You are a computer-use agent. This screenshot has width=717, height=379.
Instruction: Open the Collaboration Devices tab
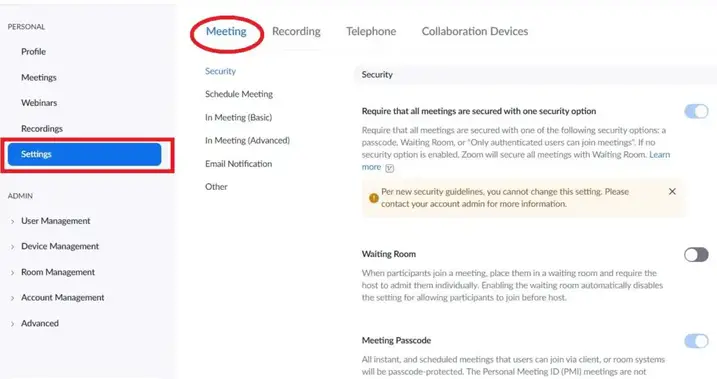[475, 31]
